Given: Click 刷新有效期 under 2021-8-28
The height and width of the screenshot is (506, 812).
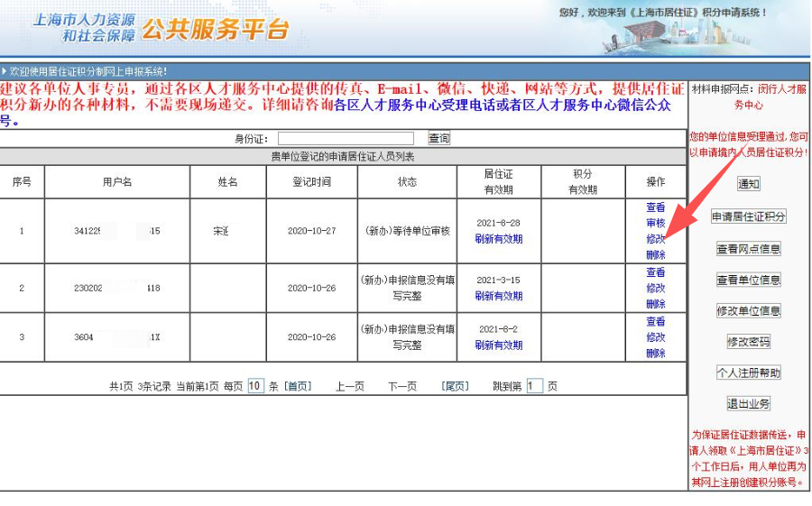Looking at the screenshot, I should click(499, 239).
